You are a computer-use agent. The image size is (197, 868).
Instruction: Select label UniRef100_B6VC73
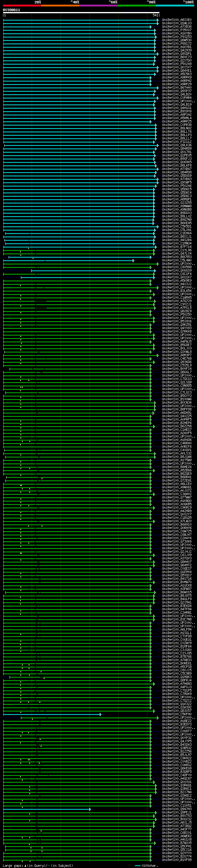click(177, 57)
